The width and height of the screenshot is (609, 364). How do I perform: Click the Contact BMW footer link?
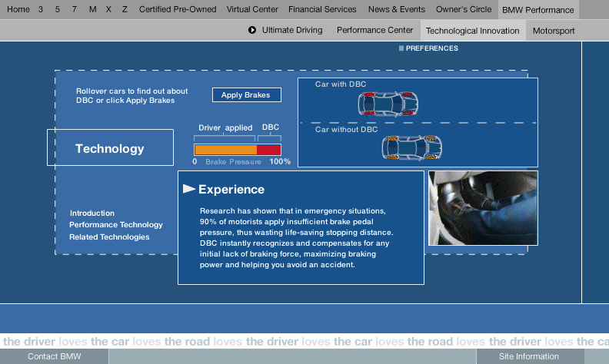54,356
